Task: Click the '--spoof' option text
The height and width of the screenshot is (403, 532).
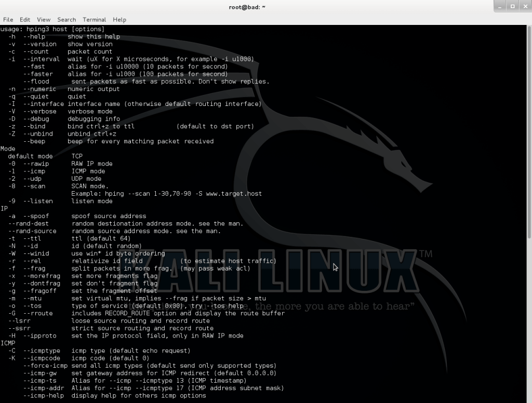Action: click(36, 216)
